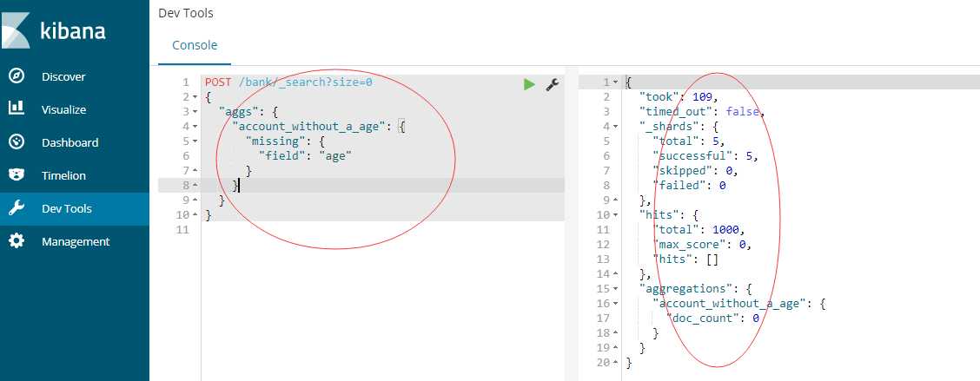Click the "total": 1000 response line
The image size is (980, 381).
[699, 230]
